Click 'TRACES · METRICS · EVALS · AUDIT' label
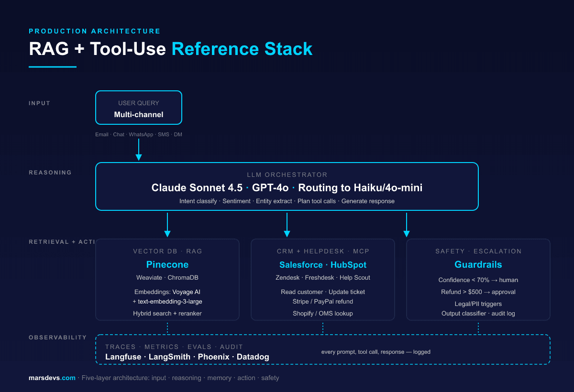 tap(174, 347)
